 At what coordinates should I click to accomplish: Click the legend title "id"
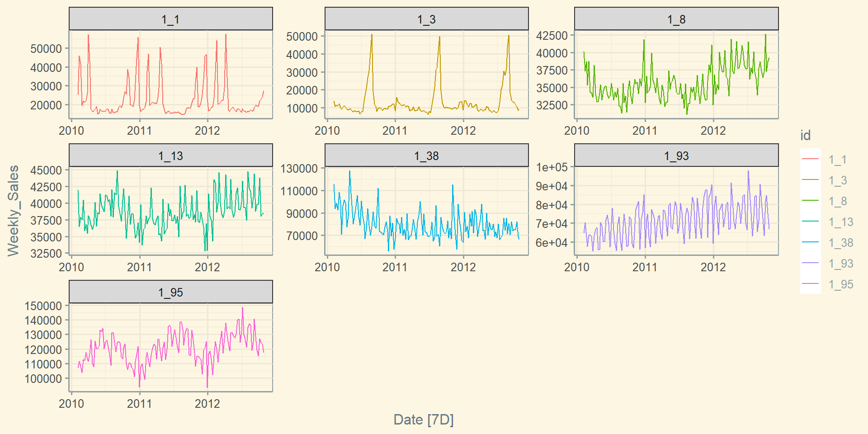point(805,136)
